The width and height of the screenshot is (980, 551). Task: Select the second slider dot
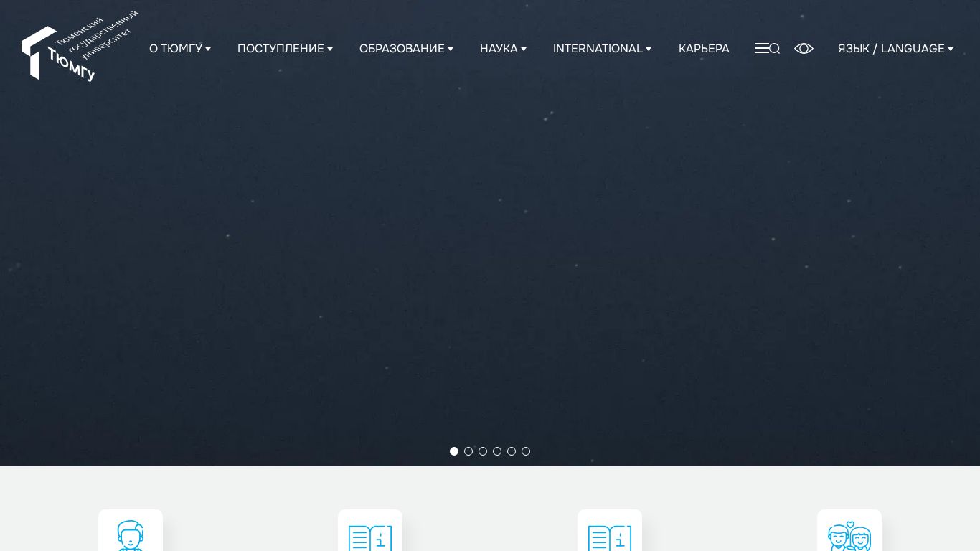[x=468, y=451]
